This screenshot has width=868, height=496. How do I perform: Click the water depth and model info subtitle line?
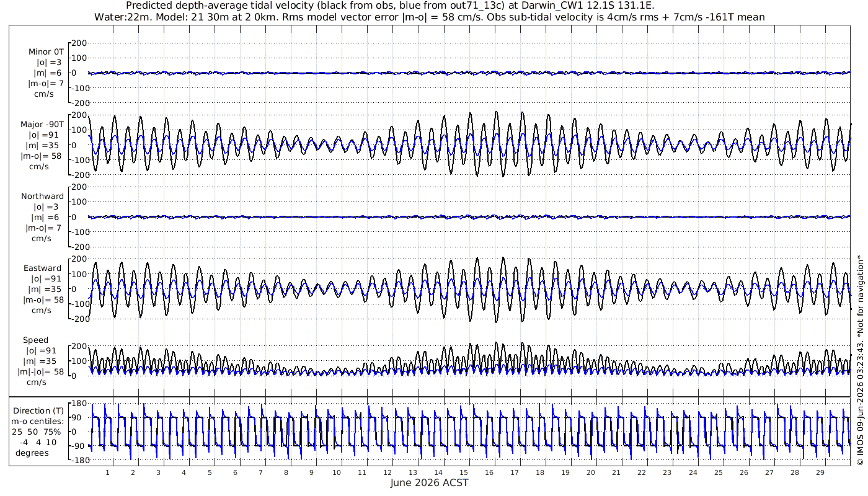click(x=429, y=17)
